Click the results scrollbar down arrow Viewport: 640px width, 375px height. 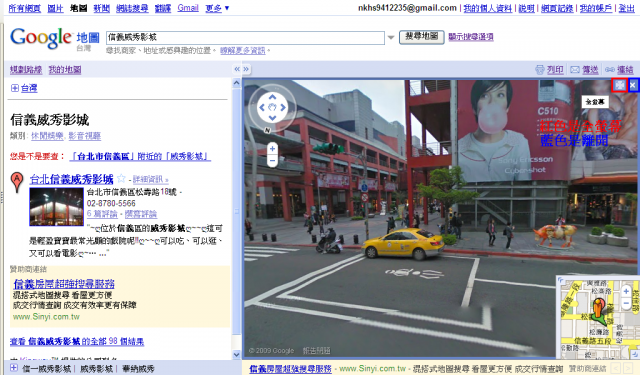pyautogui.click(x=236, y=354)
